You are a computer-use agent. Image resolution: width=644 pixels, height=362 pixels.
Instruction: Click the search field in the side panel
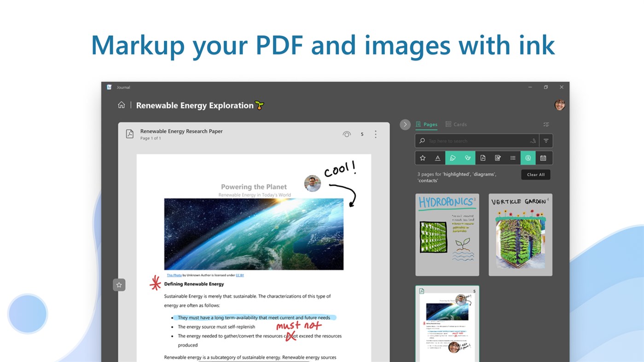(477, 141)
